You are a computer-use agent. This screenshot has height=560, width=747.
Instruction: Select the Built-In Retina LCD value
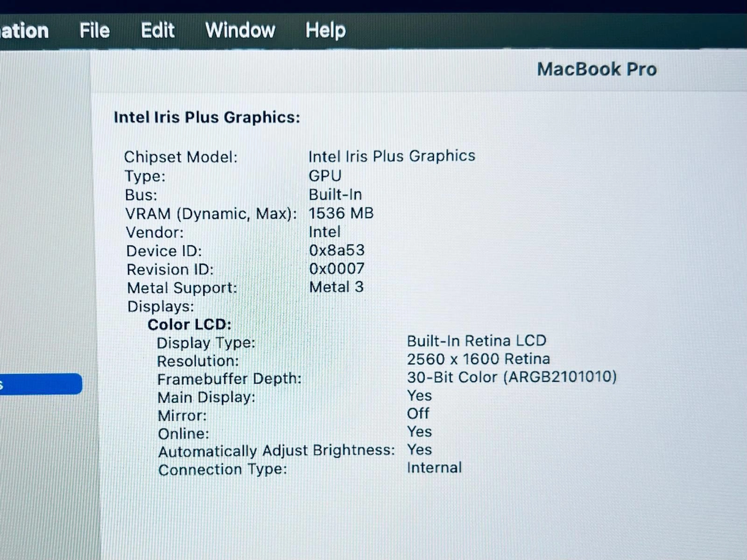[476, 341]
